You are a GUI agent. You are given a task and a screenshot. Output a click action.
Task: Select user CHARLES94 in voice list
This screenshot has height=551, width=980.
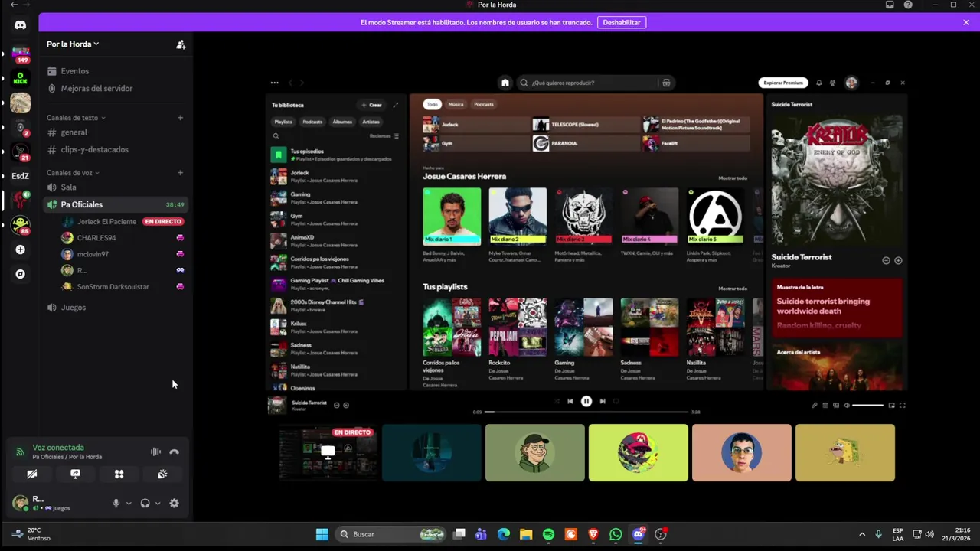pyautogui.click(x=96, y=238)
